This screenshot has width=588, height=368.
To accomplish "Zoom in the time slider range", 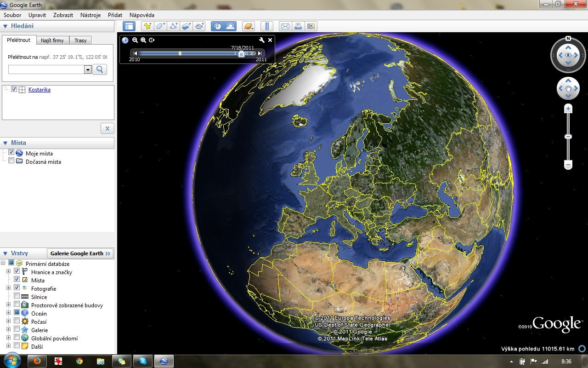I will (143, 40).
